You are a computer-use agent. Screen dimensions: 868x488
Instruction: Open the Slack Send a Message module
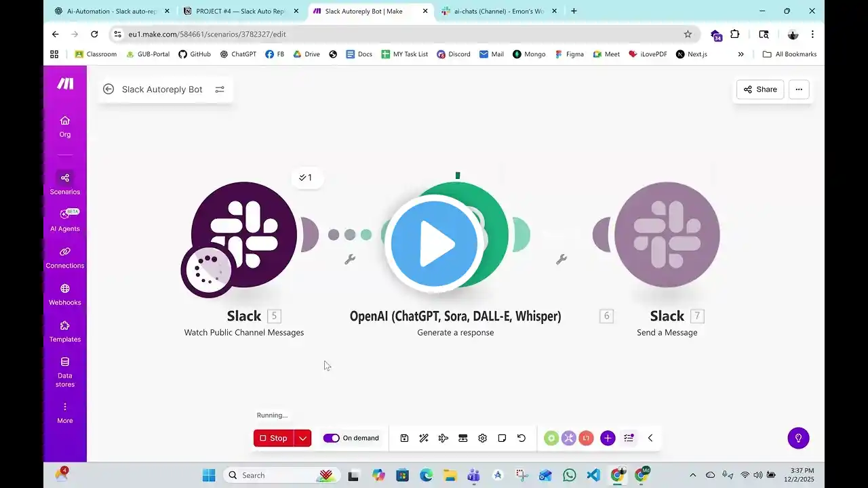pyautogui.click(x=667, y=235)
